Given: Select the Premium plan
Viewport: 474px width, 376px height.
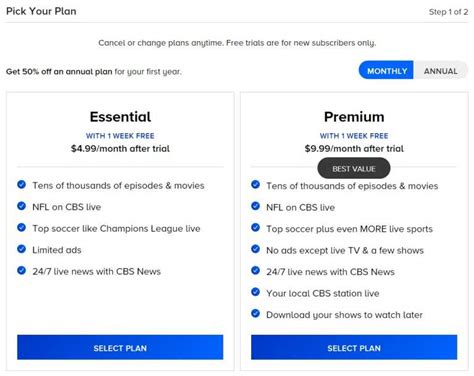Looking at the screenshot, I should (x=354, y=348).
